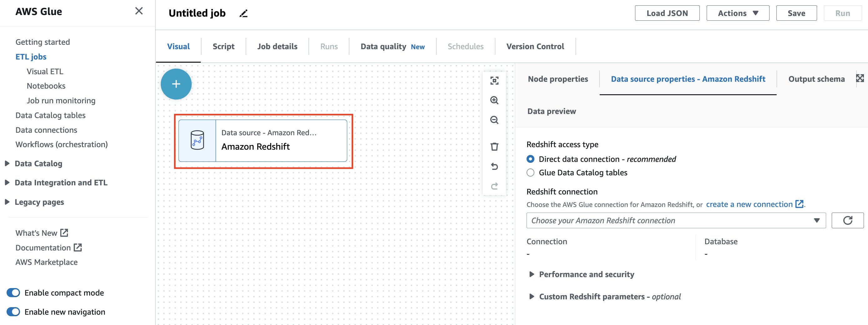The image size is (868, 325).
Task: Close the AWS Glue navigation panel
Action: pyautogui.click(x=139, y=11)
